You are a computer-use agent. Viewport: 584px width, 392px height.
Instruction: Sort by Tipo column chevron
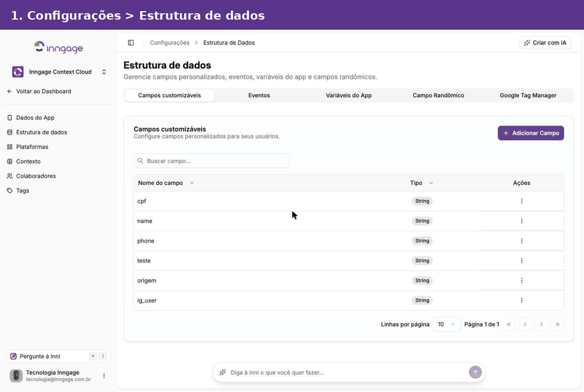coord(431,183)
